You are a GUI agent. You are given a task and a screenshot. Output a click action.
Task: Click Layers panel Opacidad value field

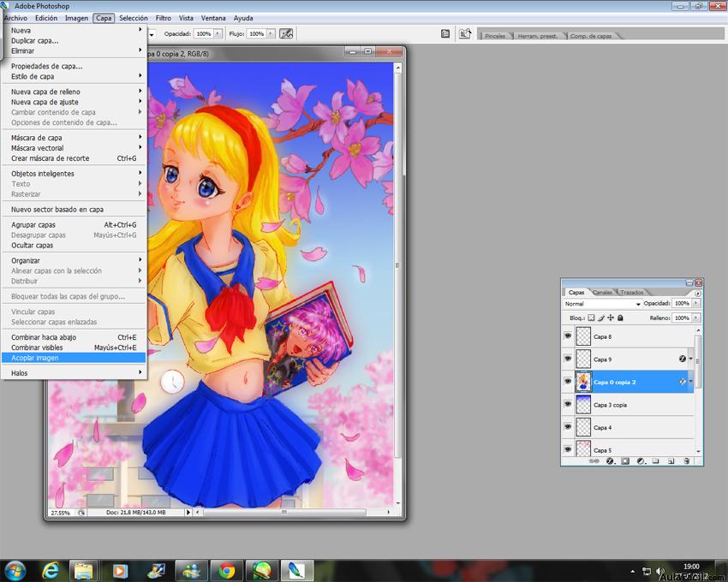[x=682, y=303]
